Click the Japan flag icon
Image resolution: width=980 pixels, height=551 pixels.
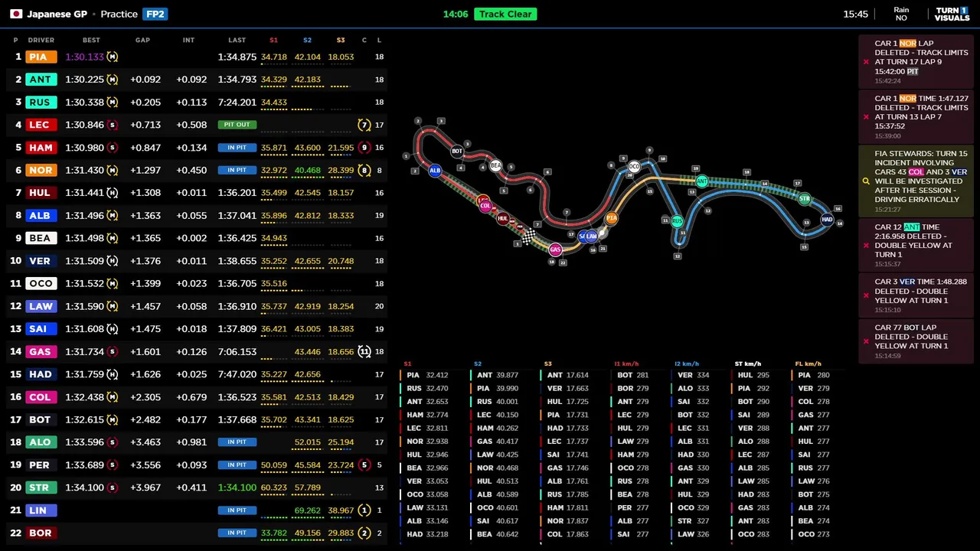[16, 14]
